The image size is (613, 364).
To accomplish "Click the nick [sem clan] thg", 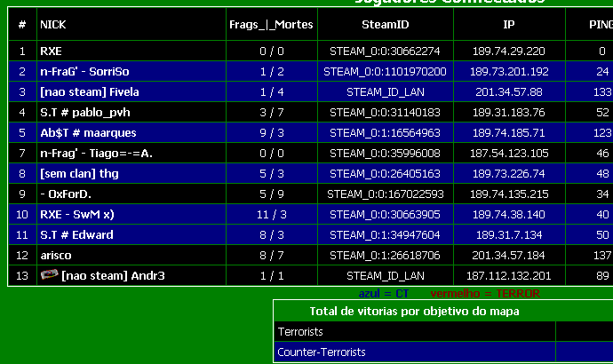I will point(79,173).
